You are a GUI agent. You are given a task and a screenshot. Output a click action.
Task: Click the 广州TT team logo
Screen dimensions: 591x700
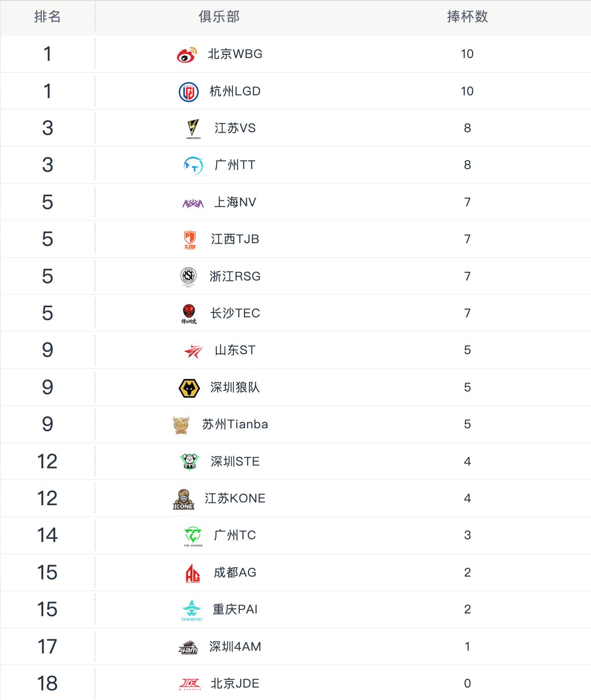[193, 165]
